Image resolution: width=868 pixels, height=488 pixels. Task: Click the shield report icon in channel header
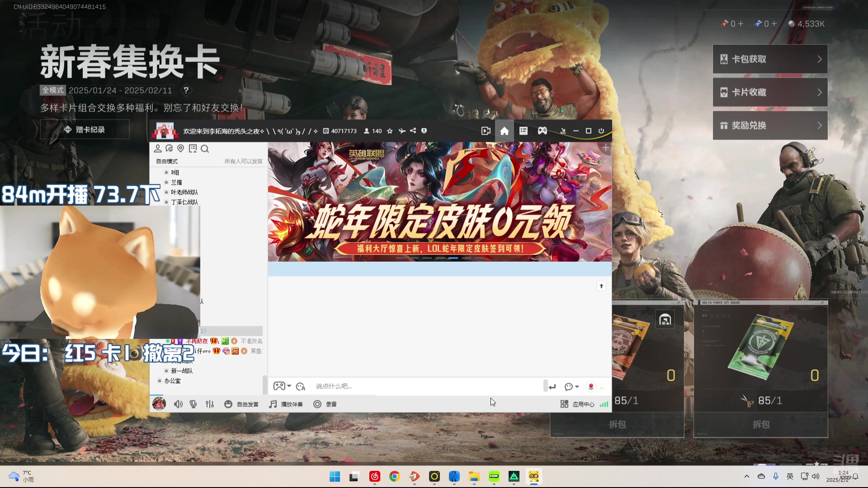[x=424, y=131]
